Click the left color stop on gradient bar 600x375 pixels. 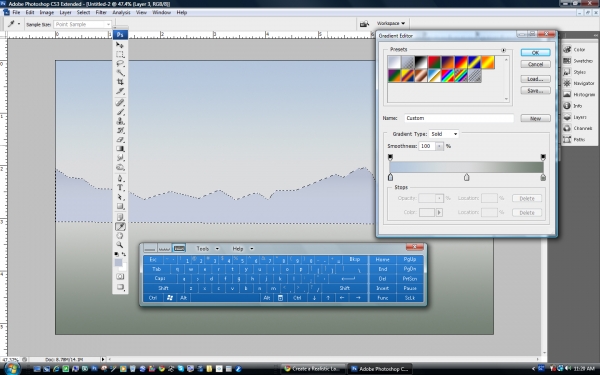tap(390, 177)
